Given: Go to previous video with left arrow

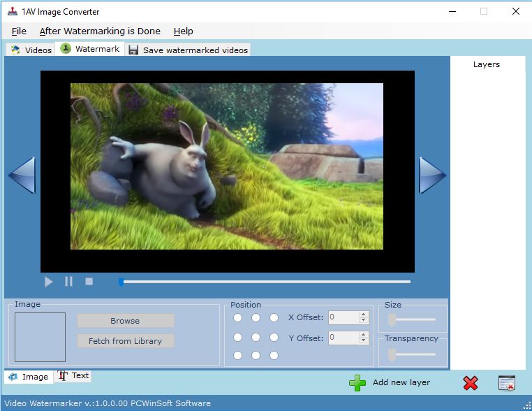Looking at the screenshot, I should [22, 175].
